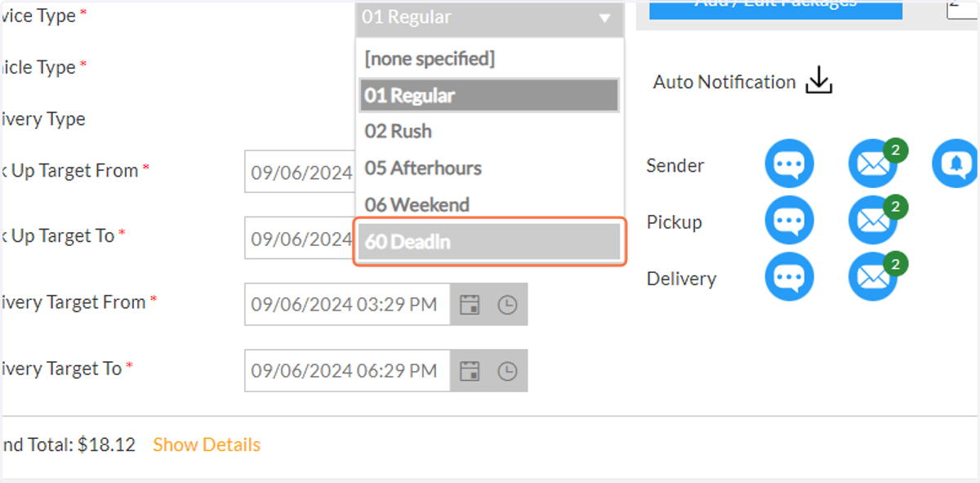Image resolution: width=980 pixels, height=483 pixels.
Task: Open time picker for Delivery Target To
Action: click(508, 371)
